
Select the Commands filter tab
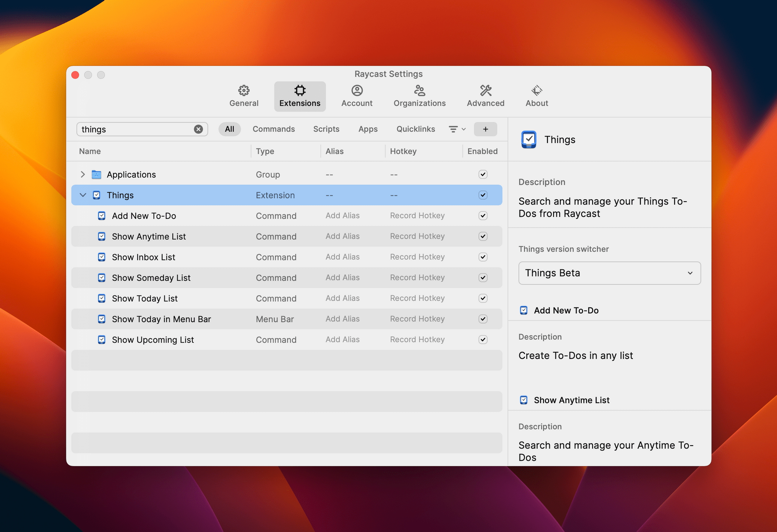tap(274, 128)
